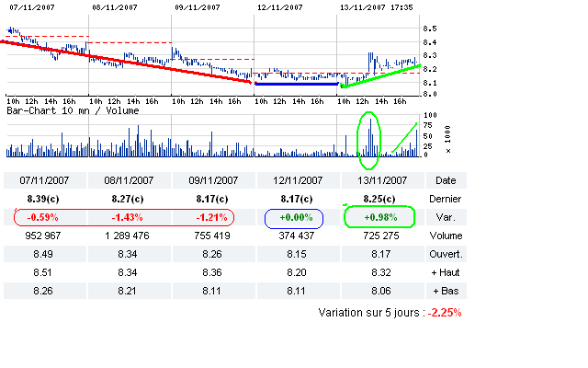Viewport: 588px width, 368px height.
Task: Click the '+ Bas' row label
Action: click(x=446, y=291)
